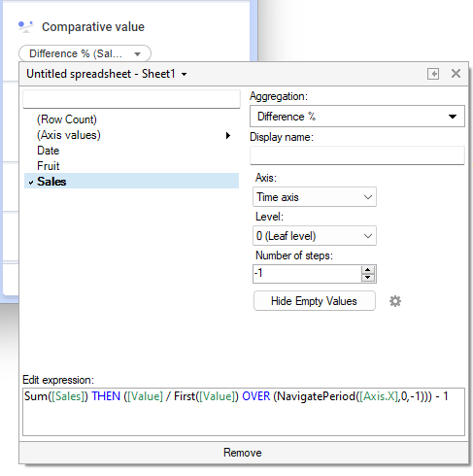
Task: Click the collapse panel arrow icon
Action: 433,74
